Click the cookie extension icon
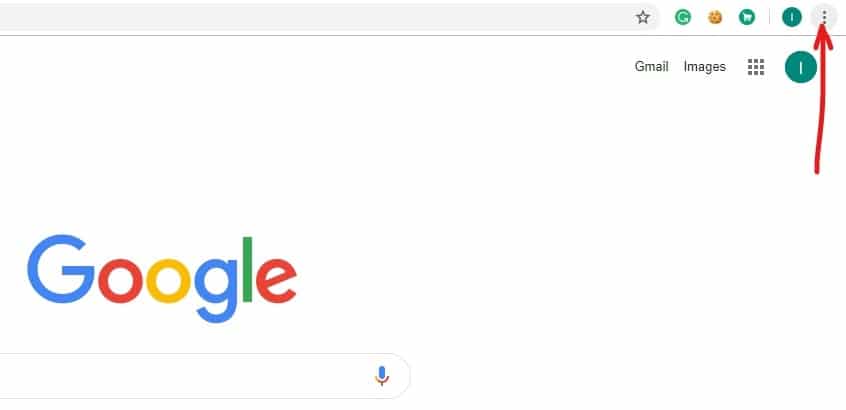 point(715,17)
